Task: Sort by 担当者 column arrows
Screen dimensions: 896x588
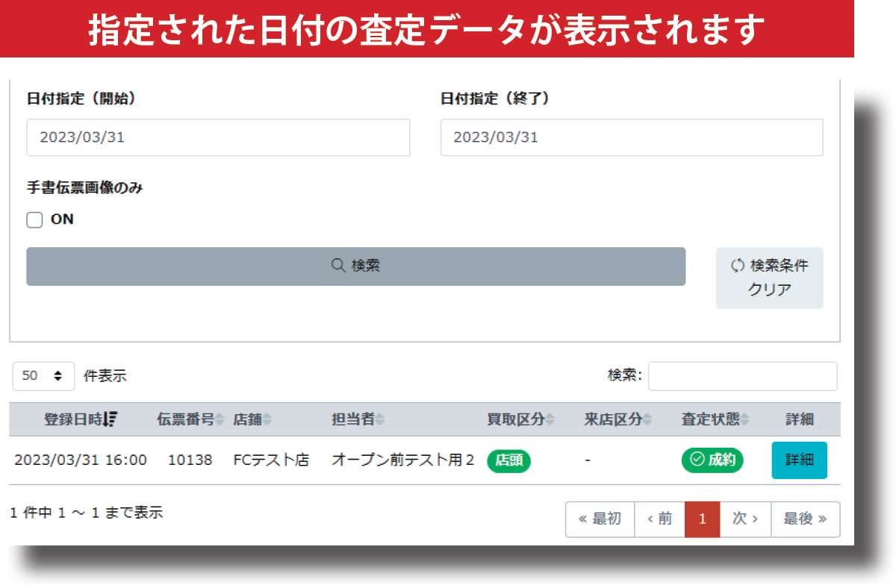Action: point(379,420)
